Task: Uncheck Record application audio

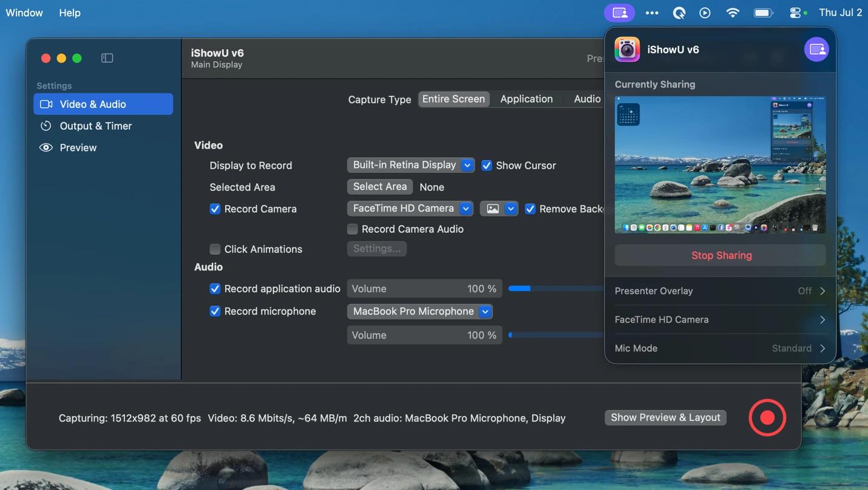Action: pos(215,289)
